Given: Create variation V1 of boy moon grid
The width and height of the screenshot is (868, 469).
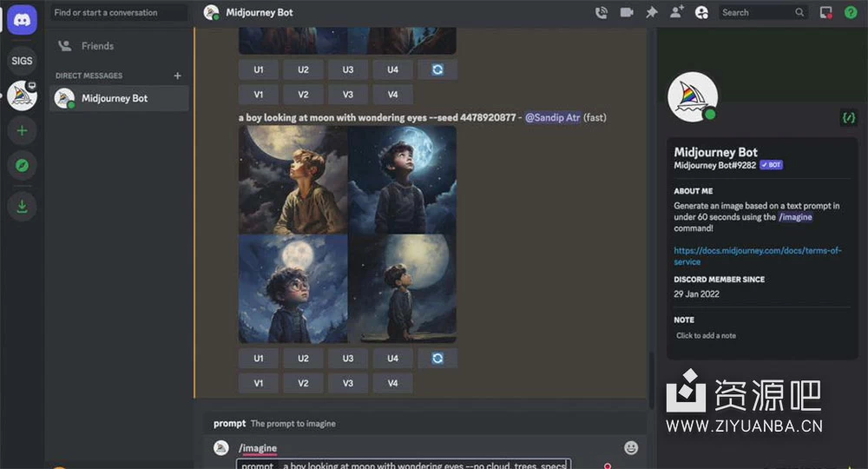Looking at the screenshot, I should 259,383.
